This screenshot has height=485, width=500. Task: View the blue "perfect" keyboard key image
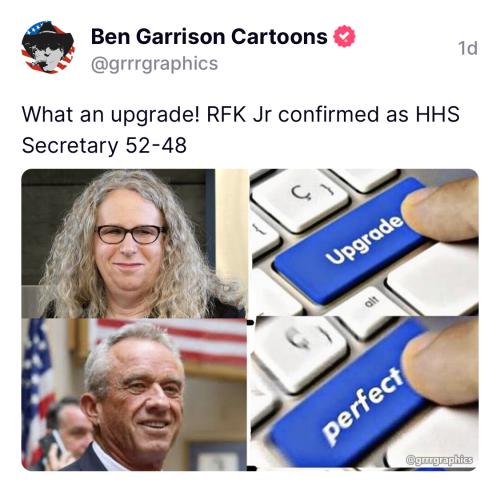pyautogui.click(x=365, y=394)
